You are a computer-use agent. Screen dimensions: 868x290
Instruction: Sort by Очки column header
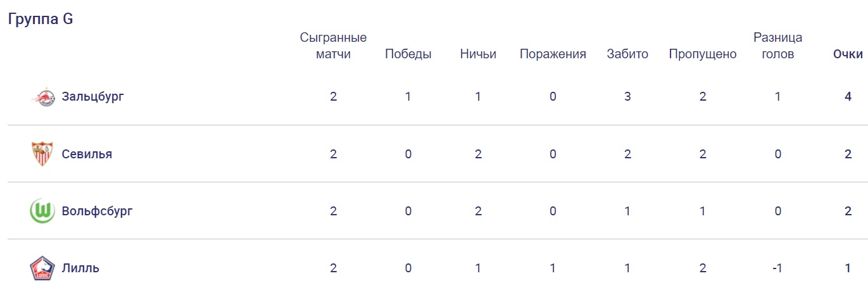coord(848,54)
